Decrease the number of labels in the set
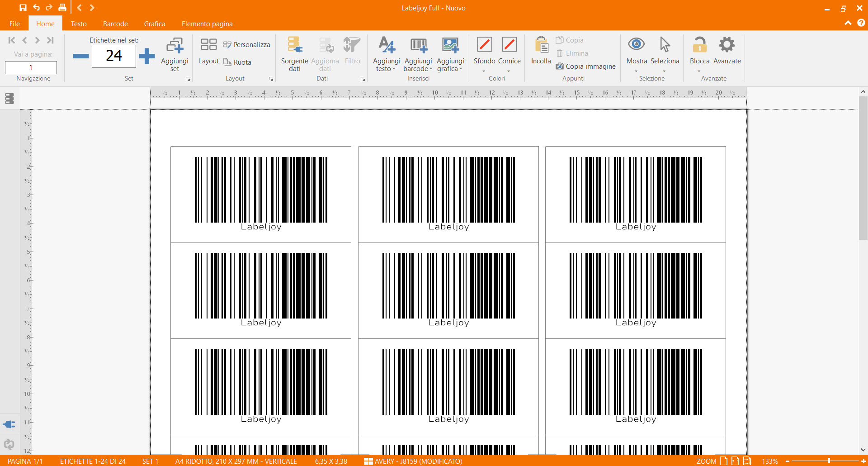868x466 pixels. 81,56
